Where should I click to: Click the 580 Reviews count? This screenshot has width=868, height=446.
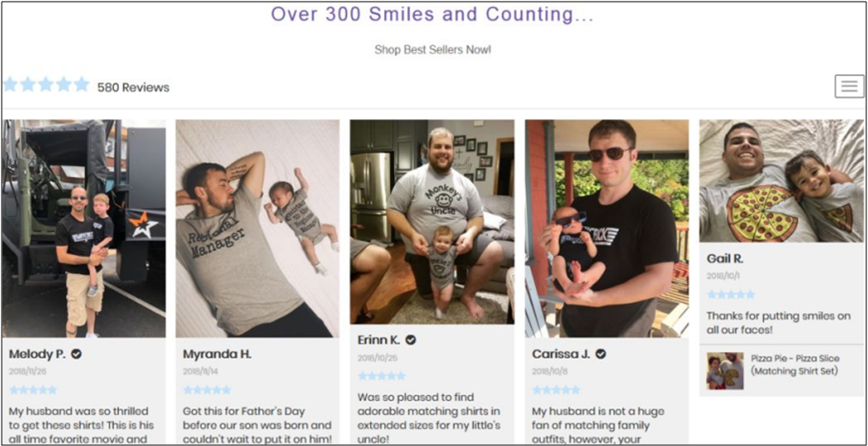133,87
